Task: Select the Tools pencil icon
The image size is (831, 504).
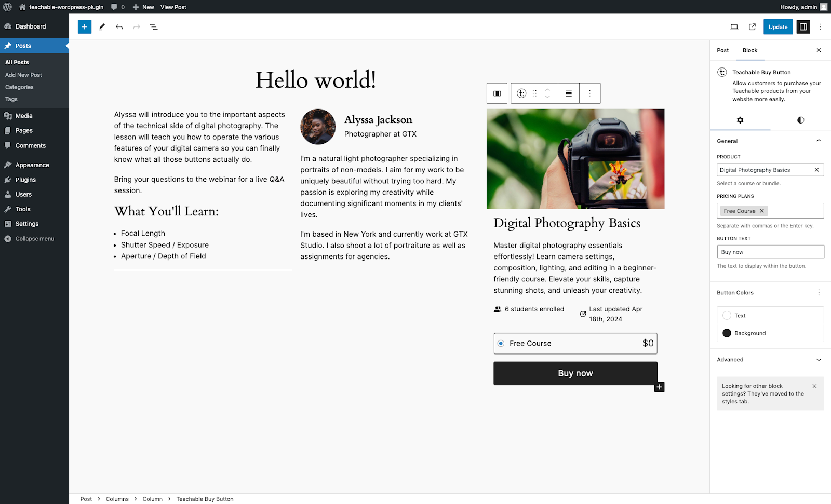Action: (x=102, y=27)
